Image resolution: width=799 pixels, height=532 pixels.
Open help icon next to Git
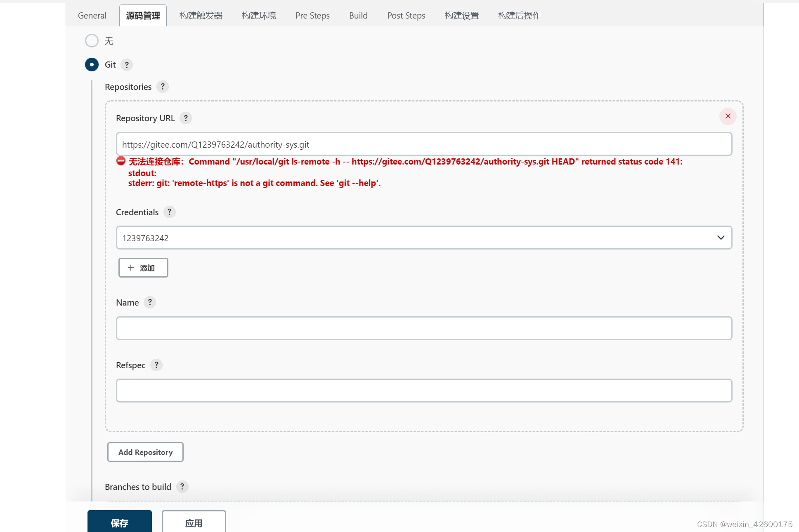[x=127, y=65]
